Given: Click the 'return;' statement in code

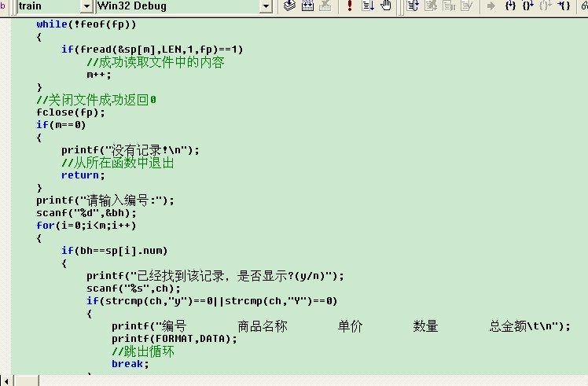Looking at the screenshot, I should click(82, 175).
